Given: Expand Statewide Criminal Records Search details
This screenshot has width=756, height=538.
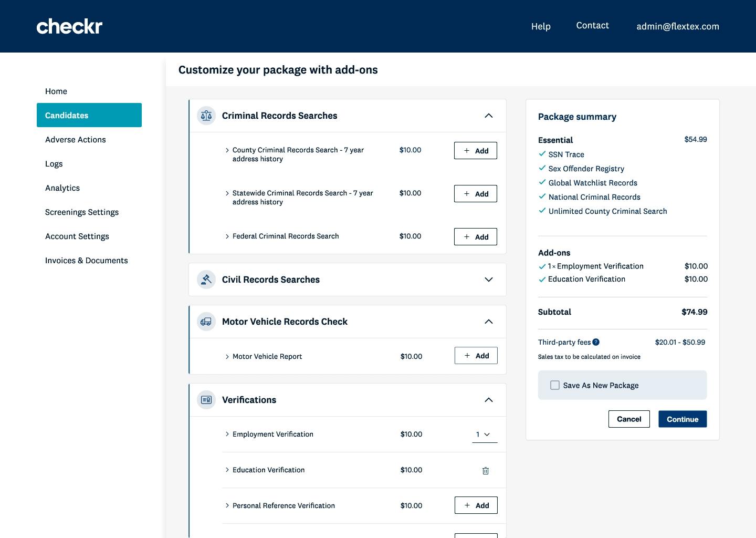Looking at the screenshot, I should point(227,193).
